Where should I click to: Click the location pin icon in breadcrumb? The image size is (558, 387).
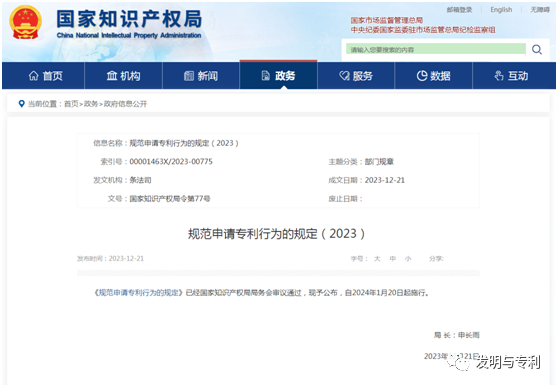22,104
